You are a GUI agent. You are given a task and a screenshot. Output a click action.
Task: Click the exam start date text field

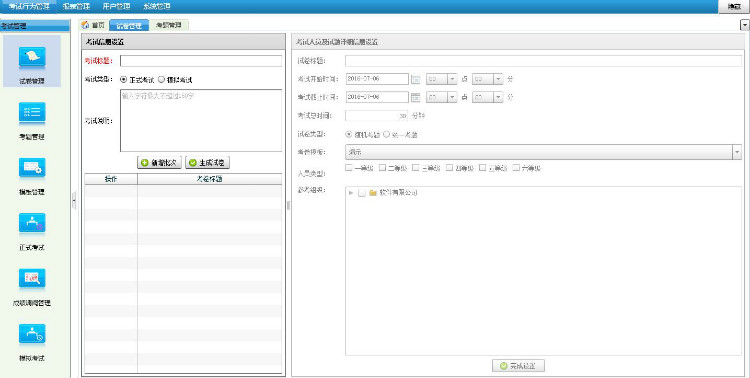click(377, 79)
